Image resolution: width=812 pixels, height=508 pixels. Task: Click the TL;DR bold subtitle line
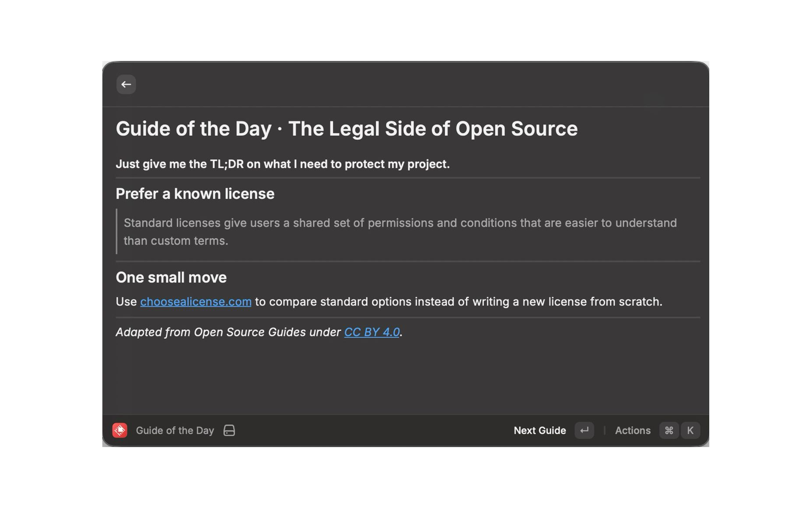coord(283,164)
